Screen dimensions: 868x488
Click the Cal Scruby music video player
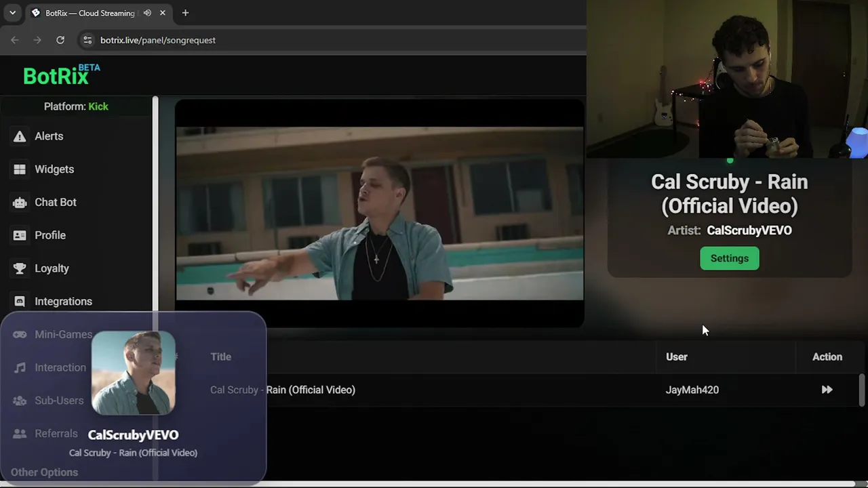click(x=380, y=213)
